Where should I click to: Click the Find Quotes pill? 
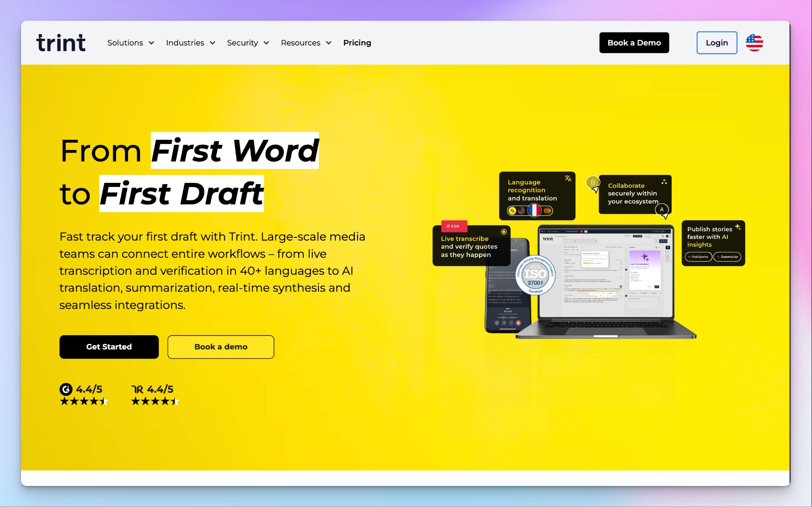[x=698, y=257]
